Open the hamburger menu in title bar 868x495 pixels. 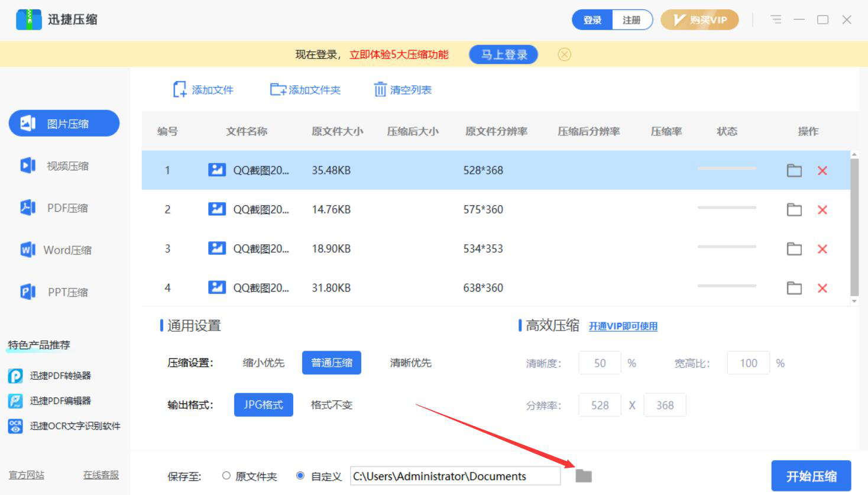coord(776,20)
